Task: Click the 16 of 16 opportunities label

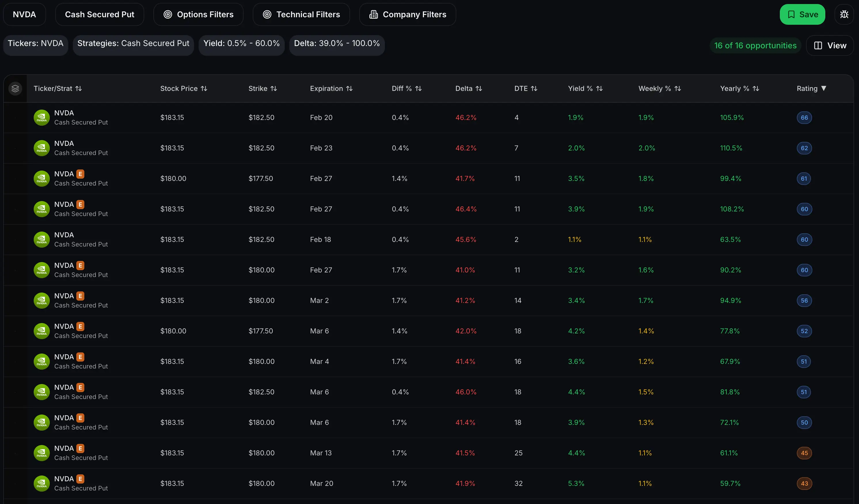Action: click(755, 45)
